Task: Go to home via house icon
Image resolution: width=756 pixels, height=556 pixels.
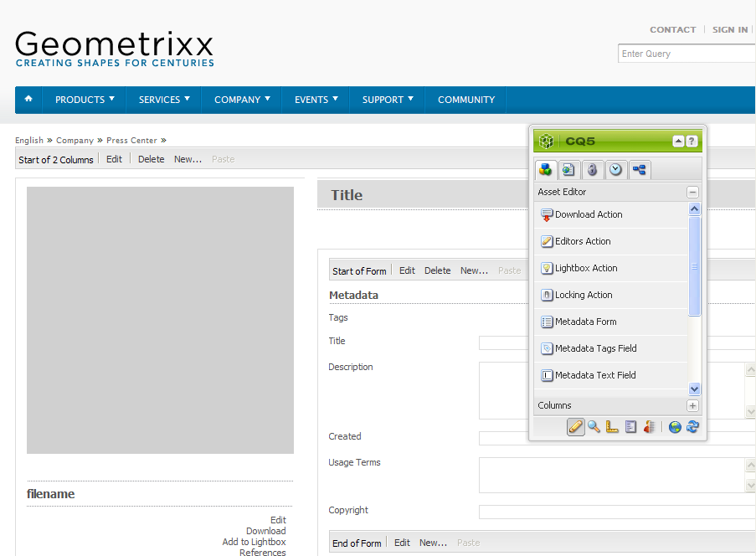Action: click(x=28, y=100)
